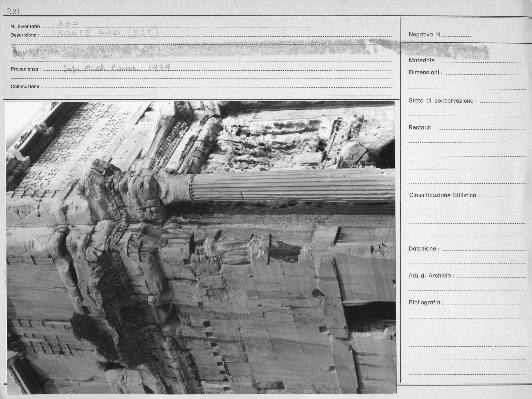
Task: Click the 'N. Inventario' field label
Action: click(25, 26)
